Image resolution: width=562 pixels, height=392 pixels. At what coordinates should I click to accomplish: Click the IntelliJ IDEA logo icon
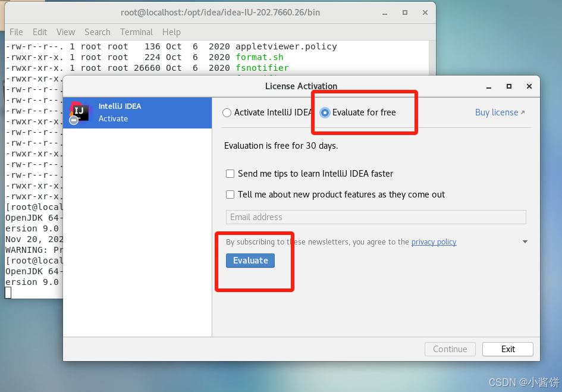coord(80,112)
